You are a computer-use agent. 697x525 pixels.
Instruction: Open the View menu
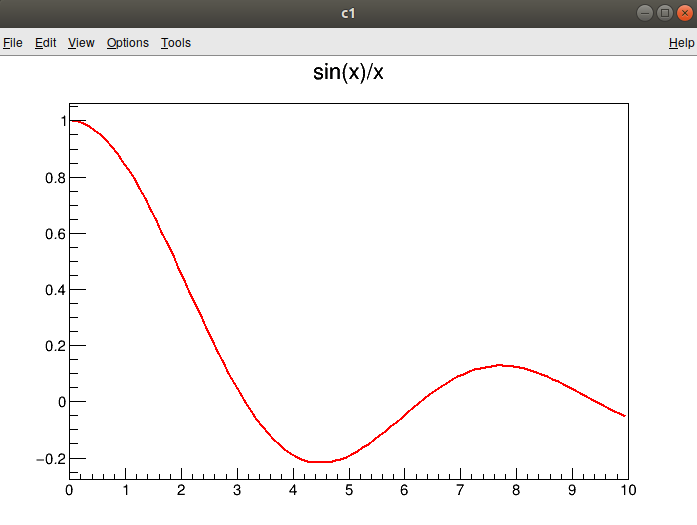click(81, 43)
